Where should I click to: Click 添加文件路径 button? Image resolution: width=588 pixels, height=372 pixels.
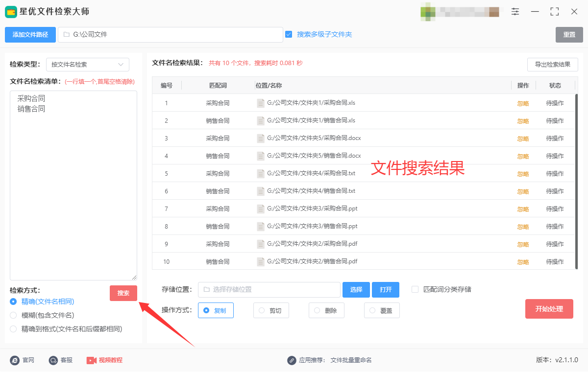coord(30,35)
